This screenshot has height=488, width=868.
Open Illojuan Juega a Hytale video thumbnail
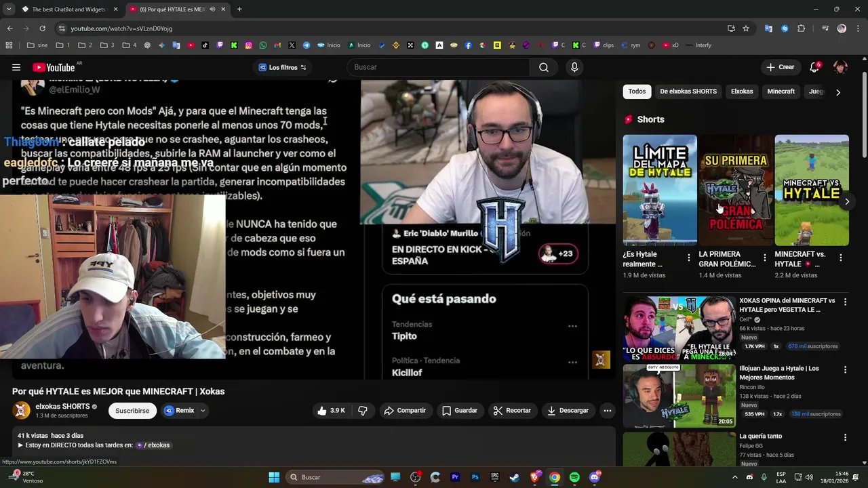[679, 396]
